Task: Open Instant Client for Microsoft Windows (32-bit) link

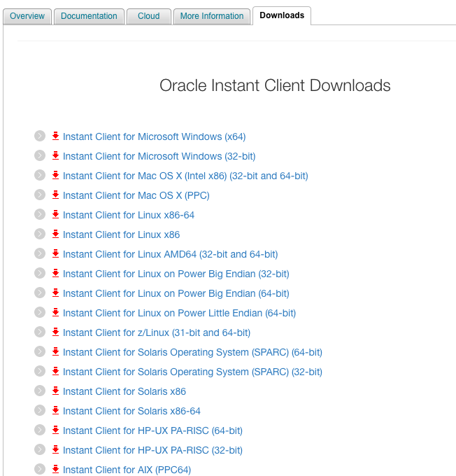Action: point(159,156)
